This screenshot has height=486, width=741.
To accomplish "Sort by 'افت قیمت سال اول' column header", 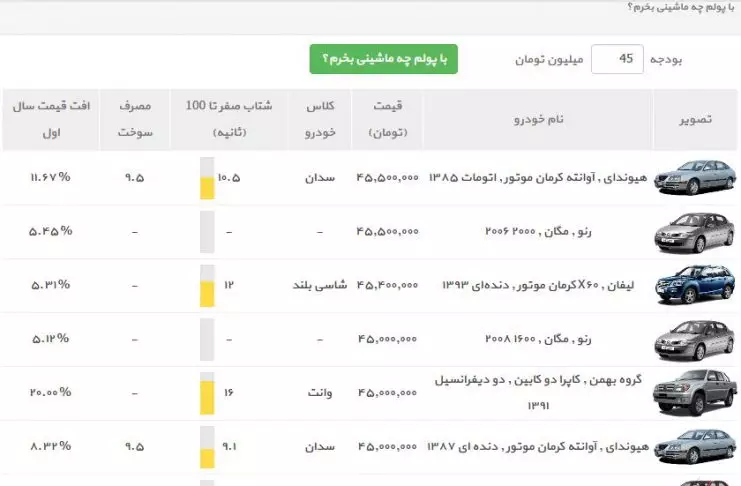I will point(51,119).
